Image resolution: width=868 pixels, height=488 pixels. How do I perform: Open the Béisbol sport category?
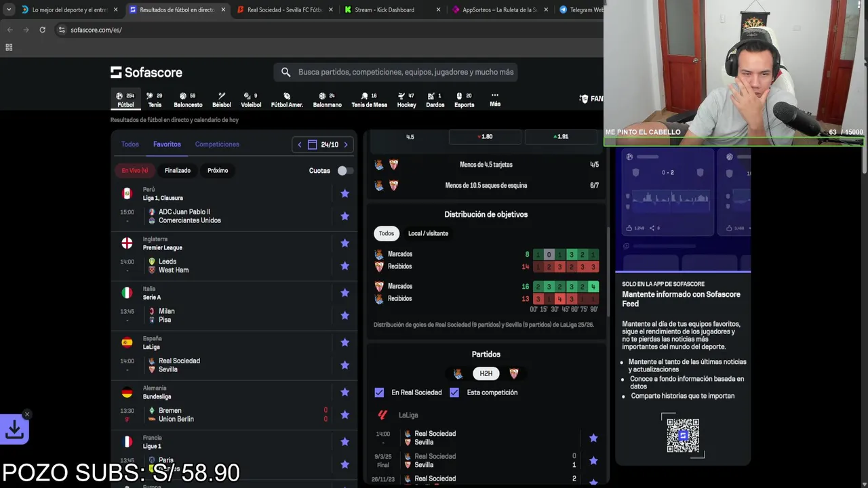pos(222,100)
